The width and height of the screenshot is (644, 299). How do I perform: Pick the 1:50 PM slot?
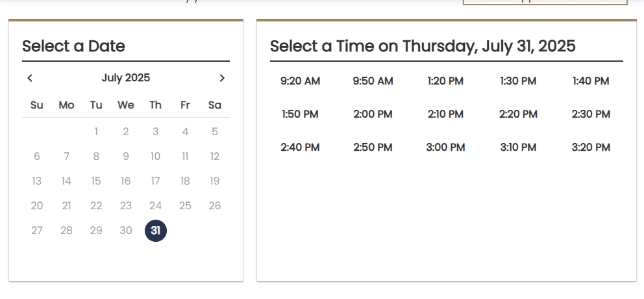point(300,114)
